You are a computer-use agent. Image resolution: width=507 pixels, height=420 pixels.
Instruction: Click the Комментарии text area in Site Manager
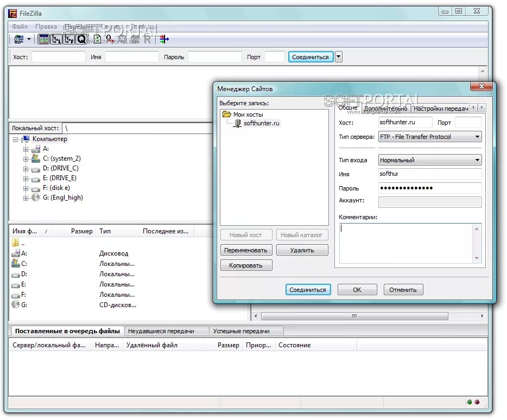(406, 243)
